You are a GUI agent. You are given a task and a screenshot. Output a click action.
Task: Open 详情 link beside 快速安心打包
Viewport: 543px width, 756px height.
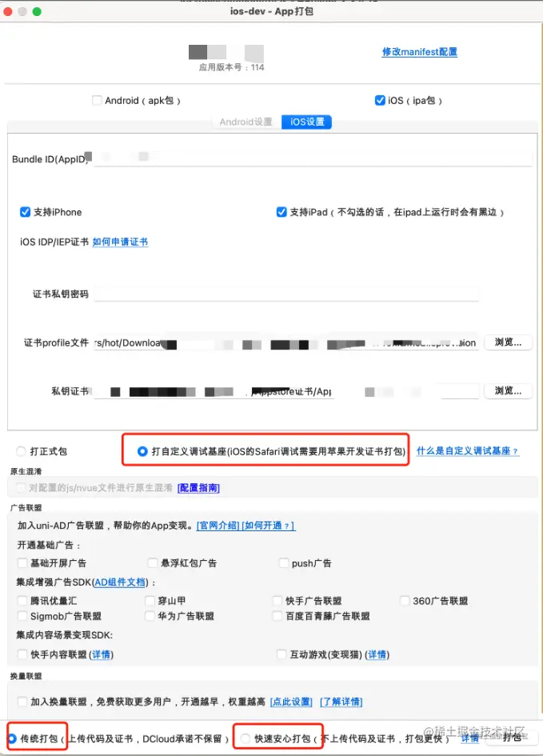pyautogui.click(x=469, y=738)
